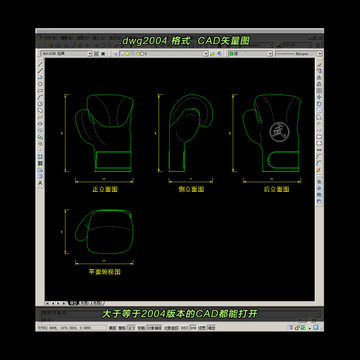Toggle the polar (极轴) tracking button
360x360 pixels.
click(141, 328)
